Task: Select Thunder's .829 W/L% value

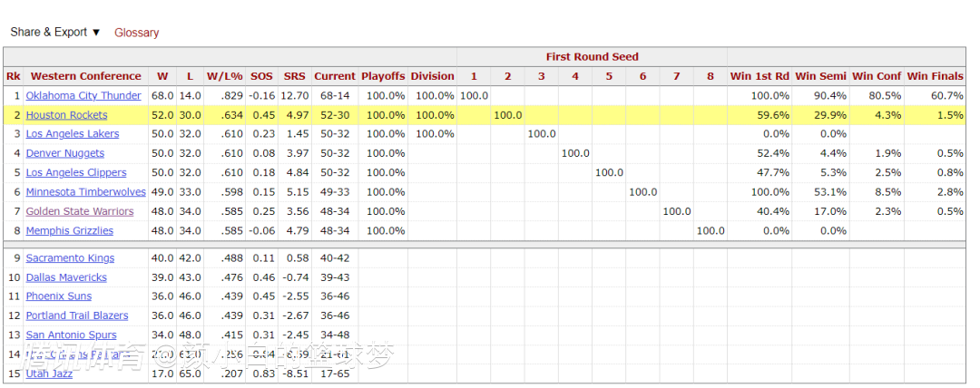Action: coord(224,95)
